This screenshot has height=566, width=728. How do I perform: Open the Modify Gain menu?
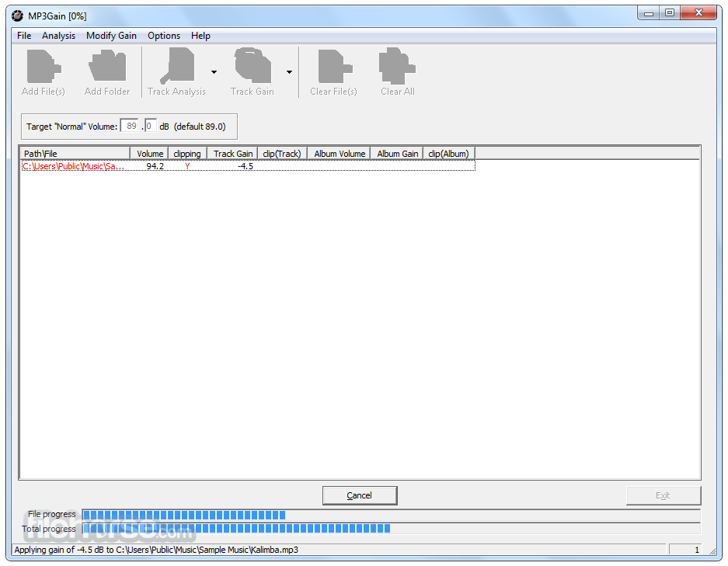tap(111, 36)
